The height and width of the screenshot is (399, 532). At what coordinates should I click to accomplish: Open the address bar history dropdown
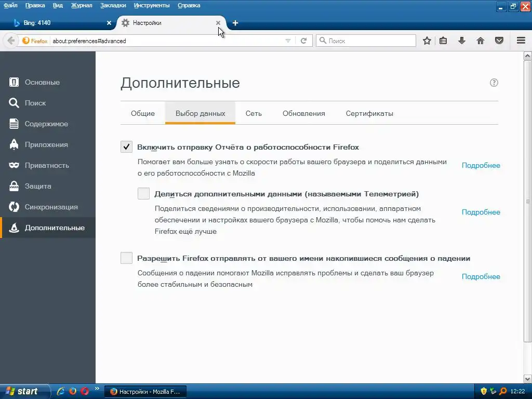coord(288,41)
